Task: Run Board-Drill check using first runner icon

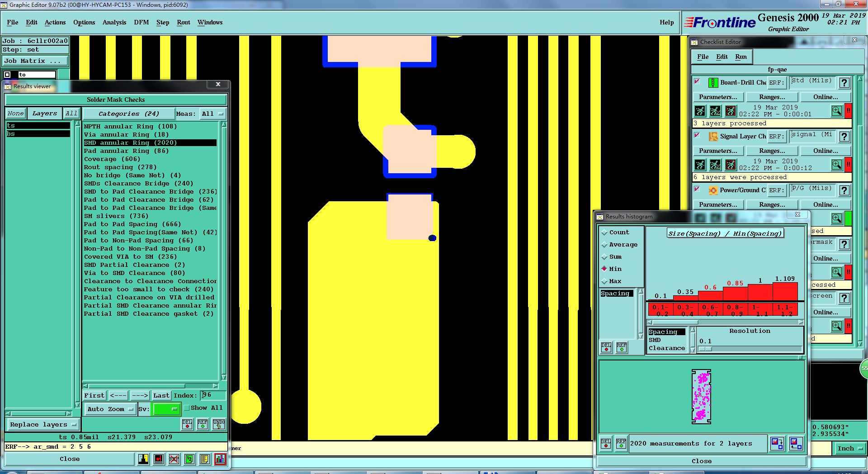Action: (700, 111)
